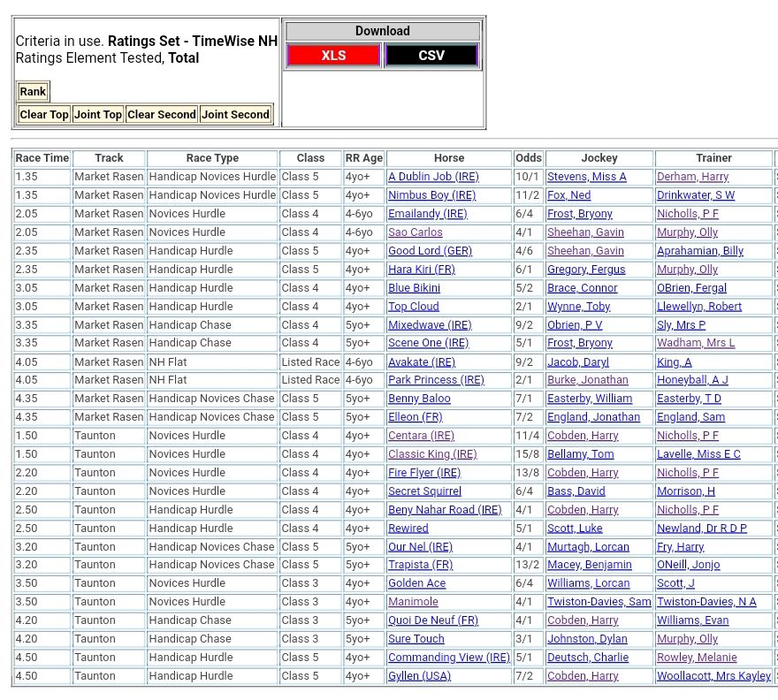Viewport: 778px width, 700px height.
Task: Download ratings as XLS file
Action: click(x=333, y=56)
